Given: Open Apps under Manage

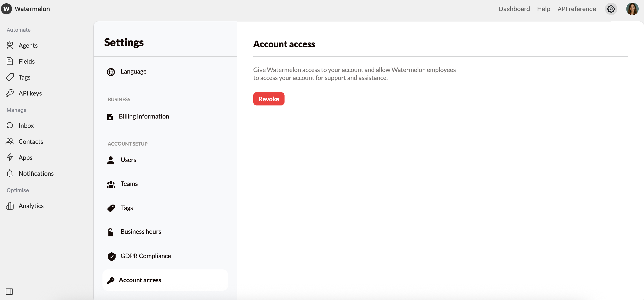Looking at the screenshot, I should tap(25, 157).
